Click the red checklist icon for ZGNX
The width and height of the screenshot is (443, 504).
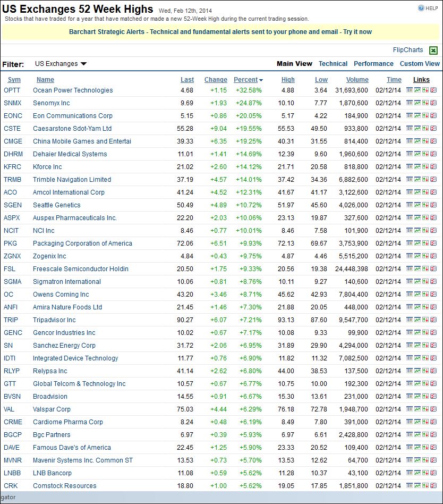click(433, 256)
